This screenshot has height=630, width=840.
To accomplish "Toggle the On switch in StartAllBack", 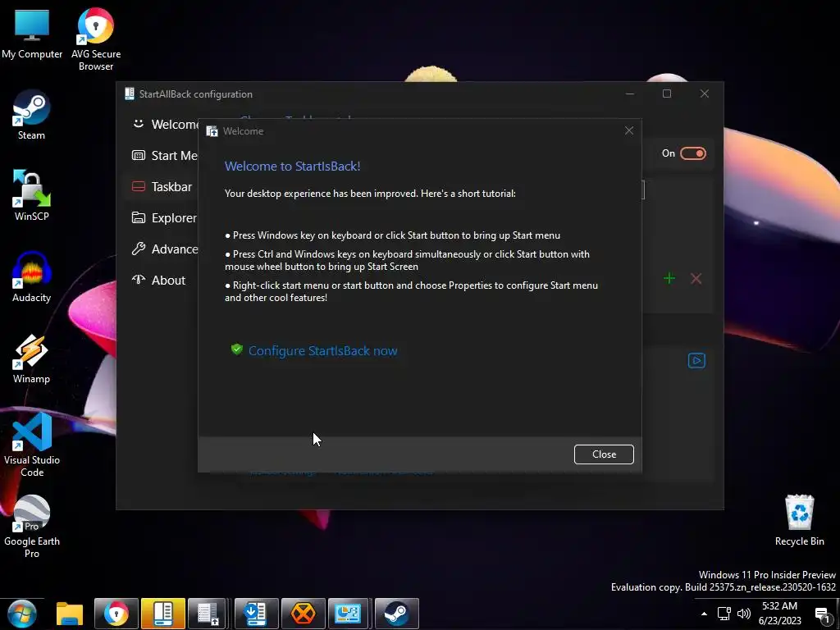I will click(x=692, y=153).
